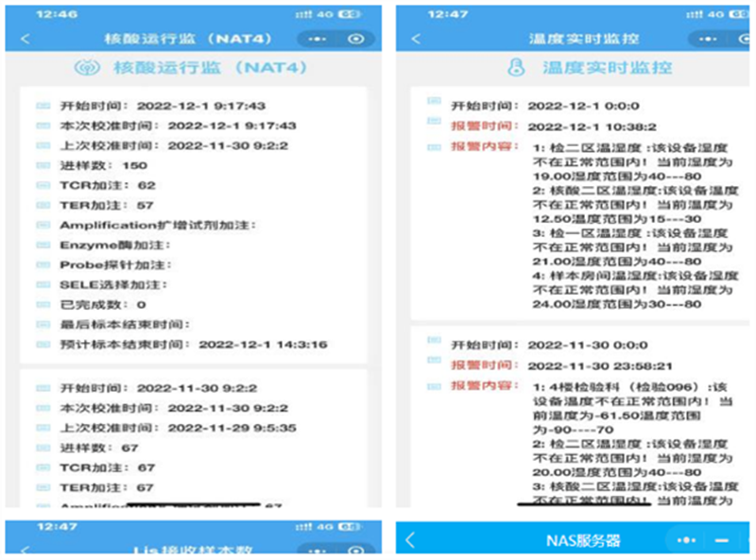Tap thermometer icon beside 温度实时监控 heading
Image resolution: width=756 pixels, height=560 pixels.
[516, 68]
